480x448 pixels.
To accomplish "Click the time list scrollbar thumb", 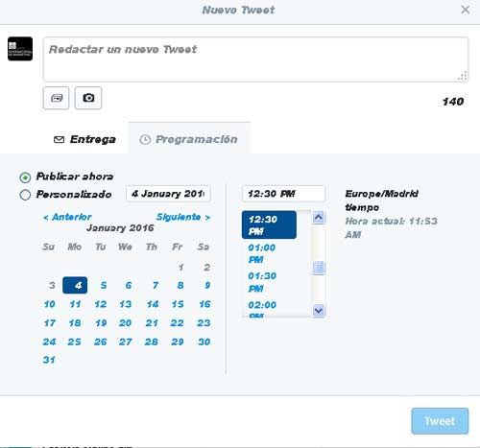I will click(x=319, y=268).
